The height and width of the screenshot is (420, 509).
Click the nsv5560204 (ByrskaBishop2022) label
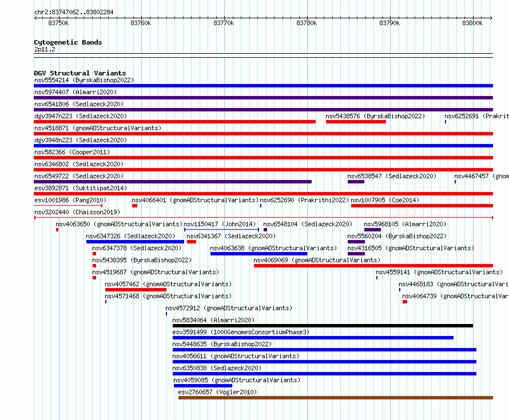tap(397, 236)
